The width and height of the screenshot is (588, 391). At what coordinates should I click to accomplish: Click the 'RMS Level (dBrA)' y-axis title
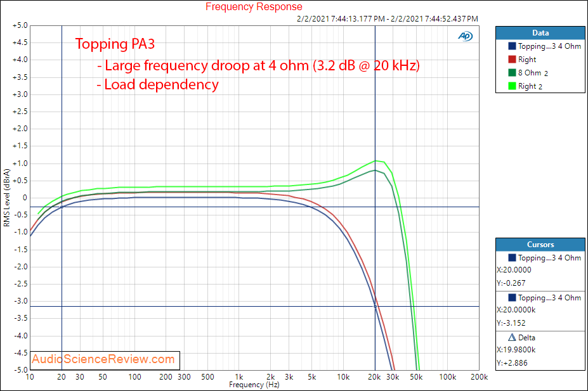tap(7, 198)
